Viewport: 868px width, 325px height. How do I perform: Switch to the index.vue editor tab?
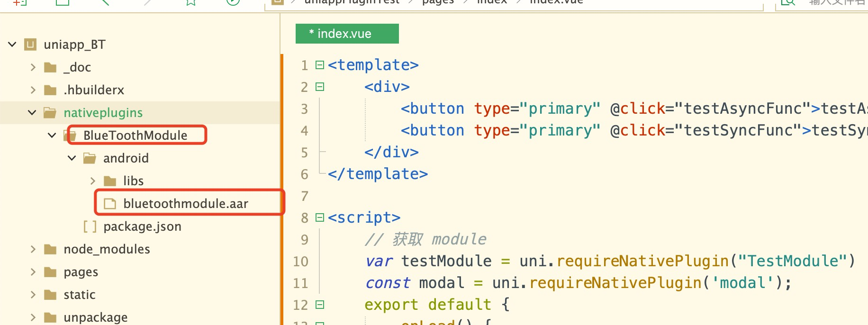click(347, 34)
